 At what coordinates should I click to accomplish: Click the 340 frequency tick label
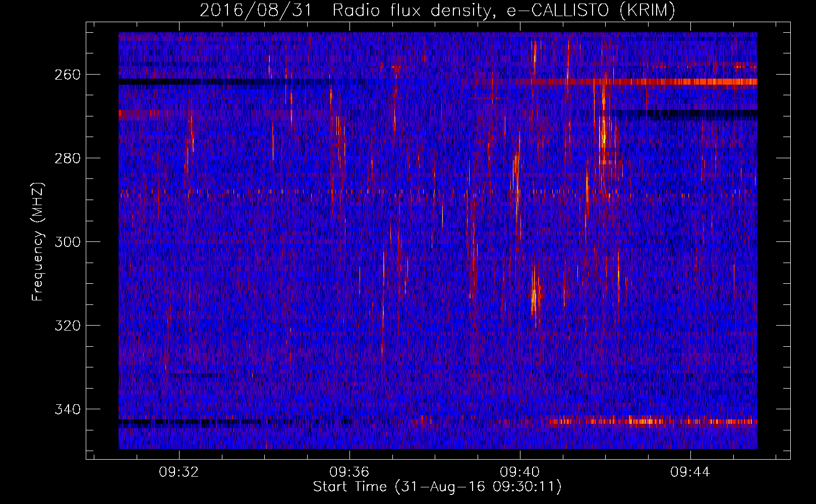(x=68, y=409)
